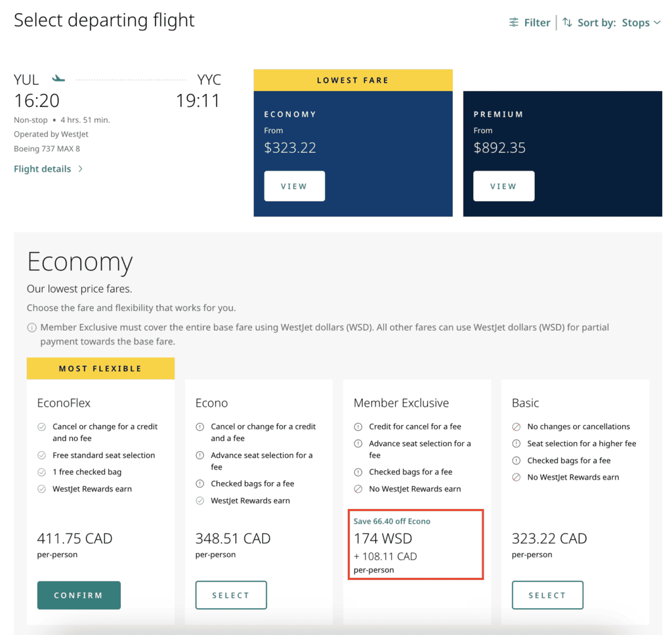Click prohibited icon beside No changes or cancellations

(x=516, y=427)
